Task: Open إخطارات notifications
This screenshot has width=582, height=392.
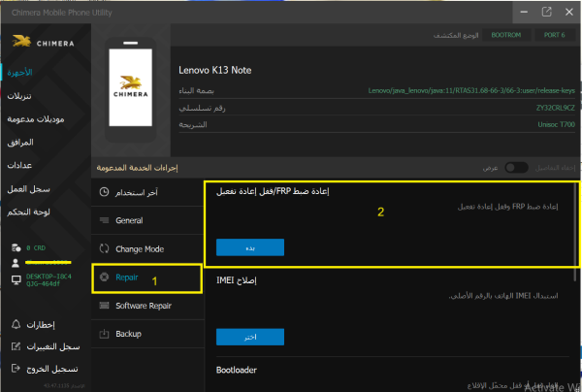Action: coord(41,325)
